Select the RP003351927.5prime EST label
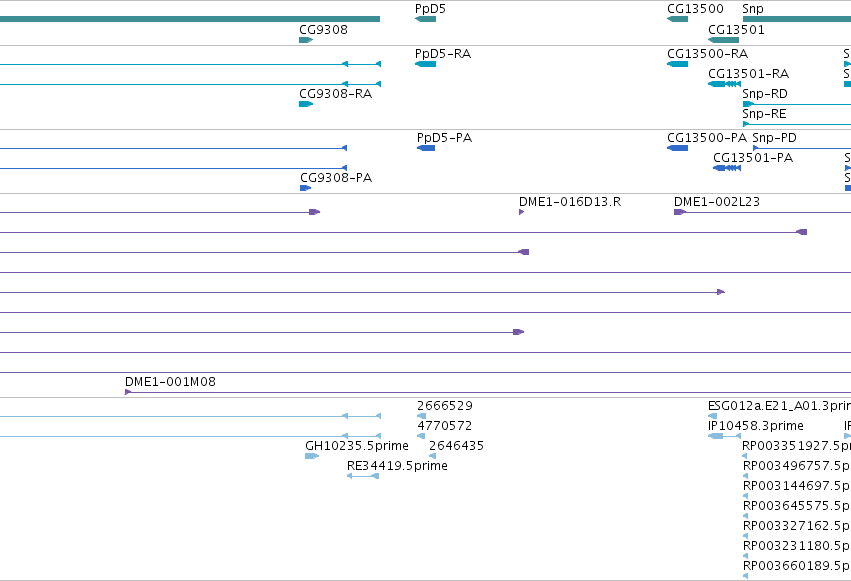This screenshot has width=851, height=581. point(797,446)
